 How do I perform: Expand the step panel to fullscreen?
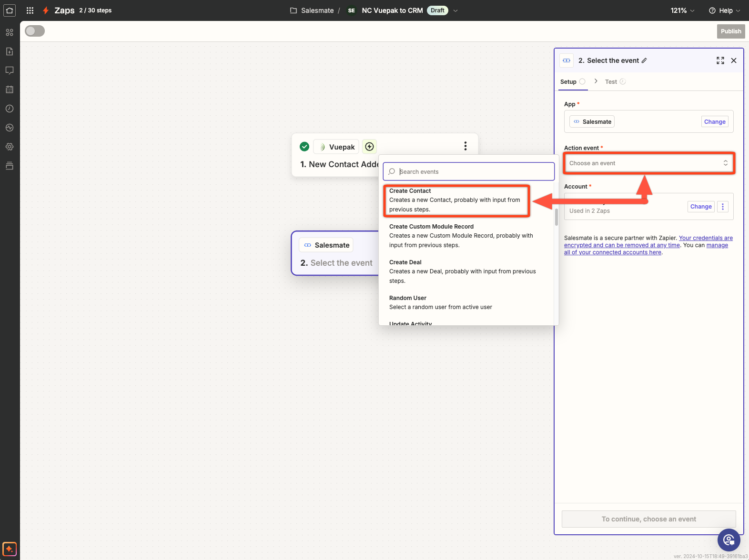(x=720, y=60)
